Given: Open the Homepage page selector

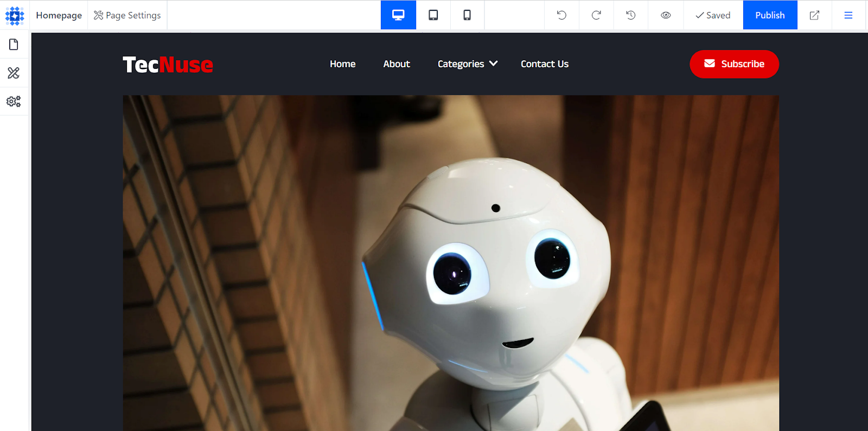Looking at the screenshot, I should 59,15.
